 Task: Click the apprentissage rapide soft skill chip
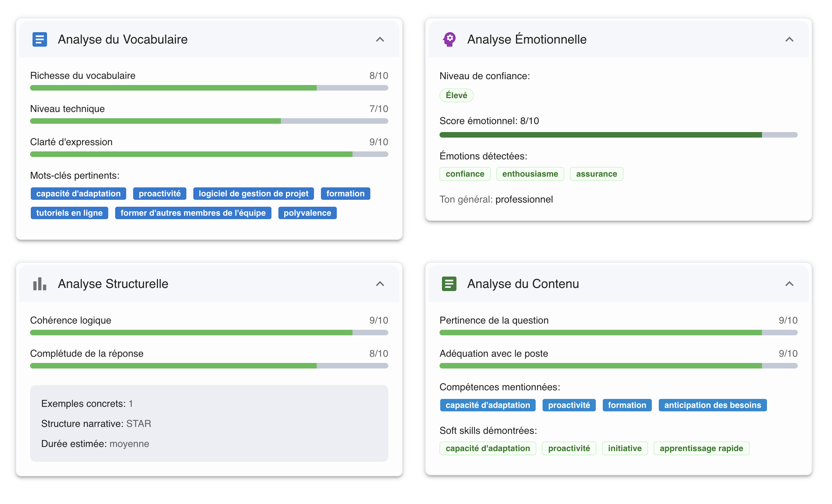[x=702, y=448]
